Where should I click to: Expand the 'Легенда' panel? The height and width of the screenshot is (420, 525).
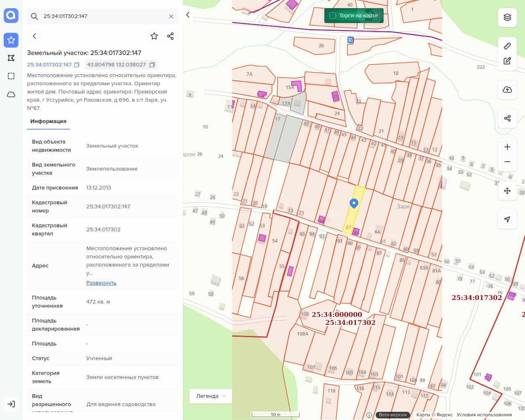point(210,396)
